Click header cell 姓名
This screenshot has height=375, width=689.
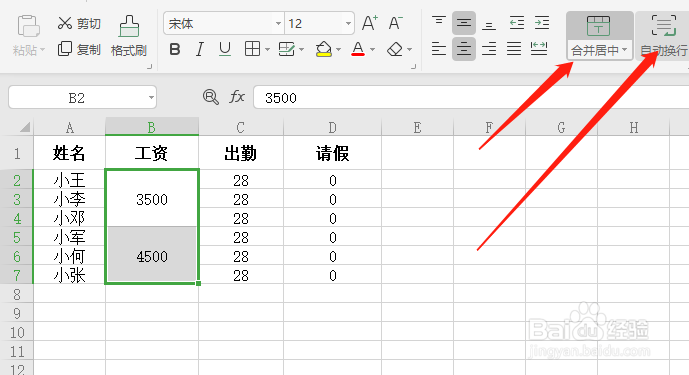pyautogui.click(x=69, y=153)
